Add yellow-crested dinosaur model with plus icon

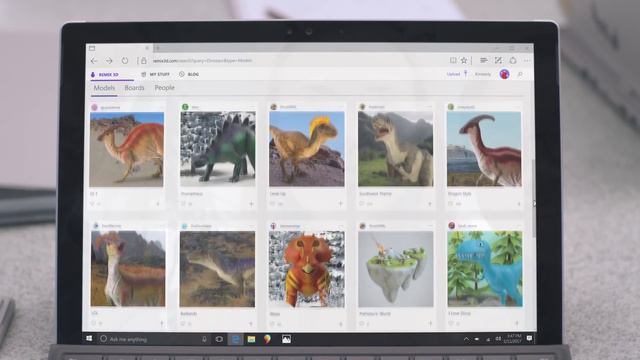pyautogui.click(x=340, y=203)
